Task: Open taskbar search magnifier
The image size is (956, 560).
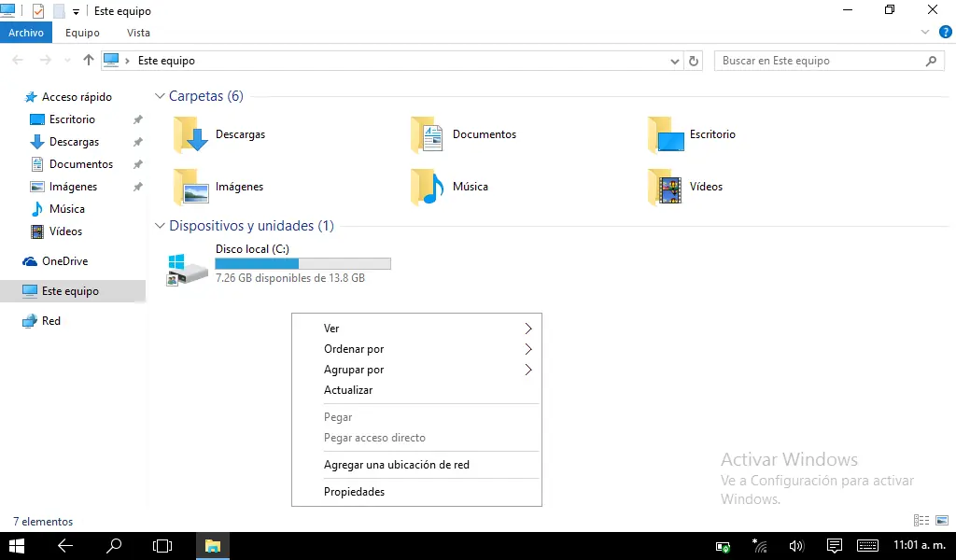Action: (114, 546)
